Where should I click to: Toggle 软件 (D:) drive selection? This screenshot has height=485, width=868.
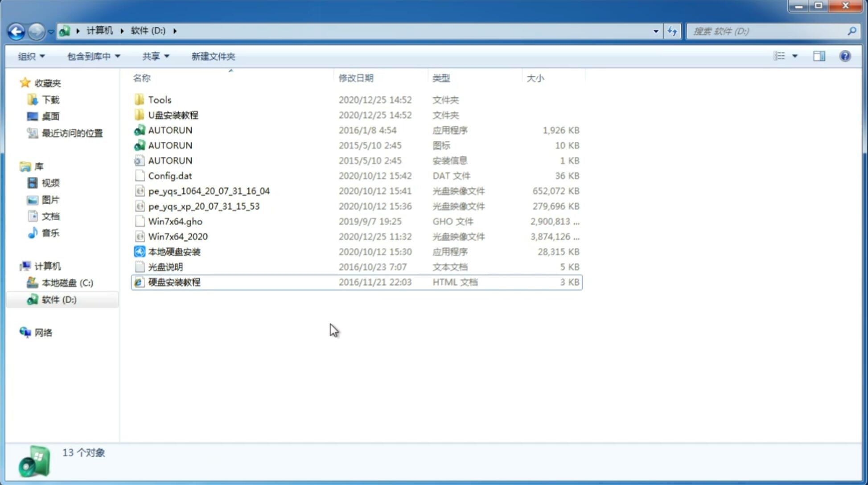tap(59, 299)
